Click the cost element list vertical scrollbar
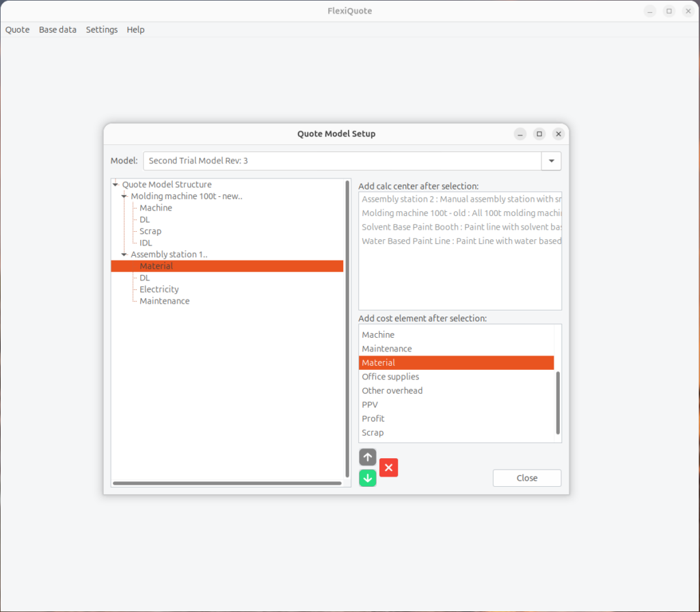Image resolution: width=700 pixels, height=612 pixels. pyautogui.click(x=558, y=402)
